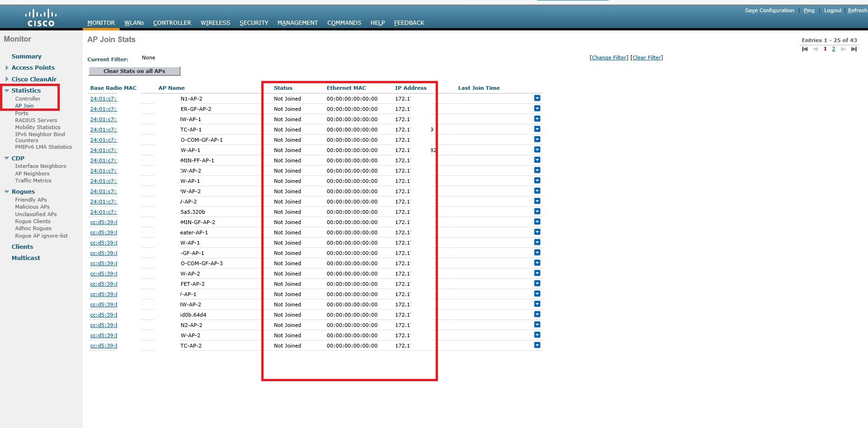
Task: Open the actions dropdown on the bottom AP row
Action: (x=537, y=345)
